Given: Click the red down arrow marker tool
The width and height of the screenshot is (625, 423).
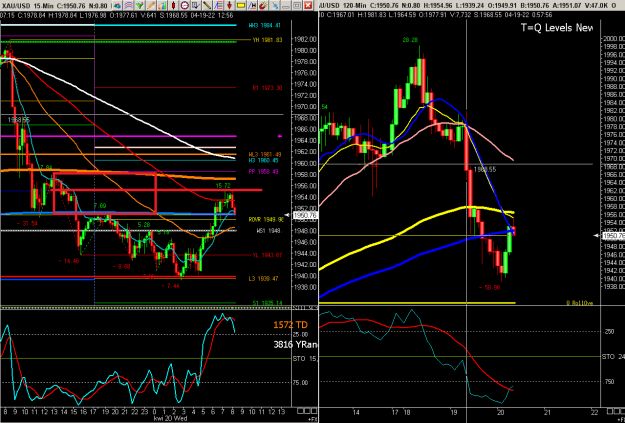Looking at the screenshot, I should click(229, 6).
